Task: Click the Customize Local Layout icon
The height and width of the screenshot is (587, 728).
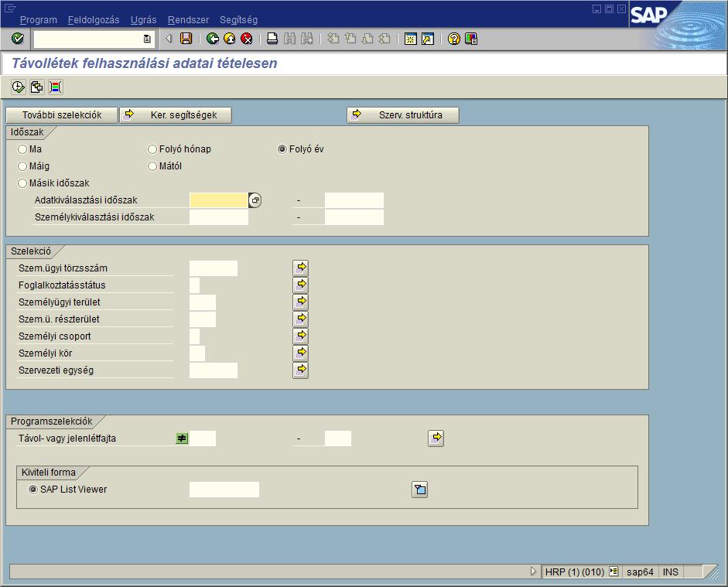Action: [x=471, y=39]
